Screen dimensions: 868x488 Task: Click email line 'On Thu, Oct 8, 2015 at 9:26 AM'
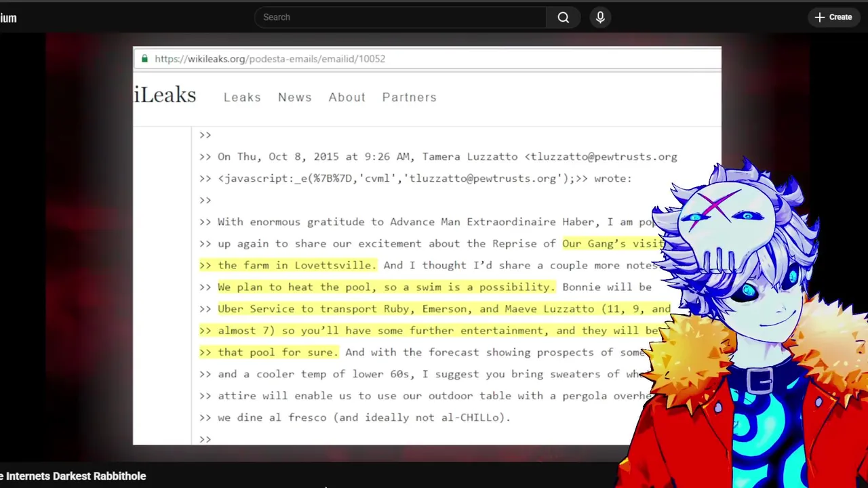tap(438, 157)
